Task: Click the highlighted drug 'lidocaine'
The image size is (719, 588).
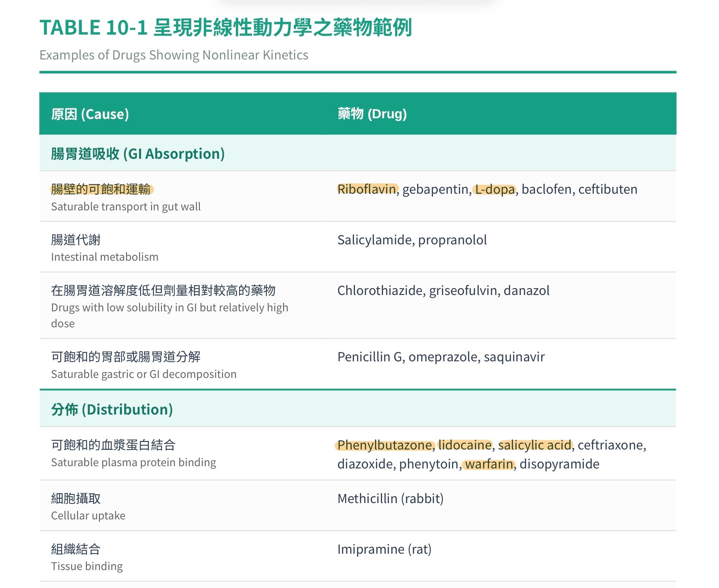Action: click(465, 445)
